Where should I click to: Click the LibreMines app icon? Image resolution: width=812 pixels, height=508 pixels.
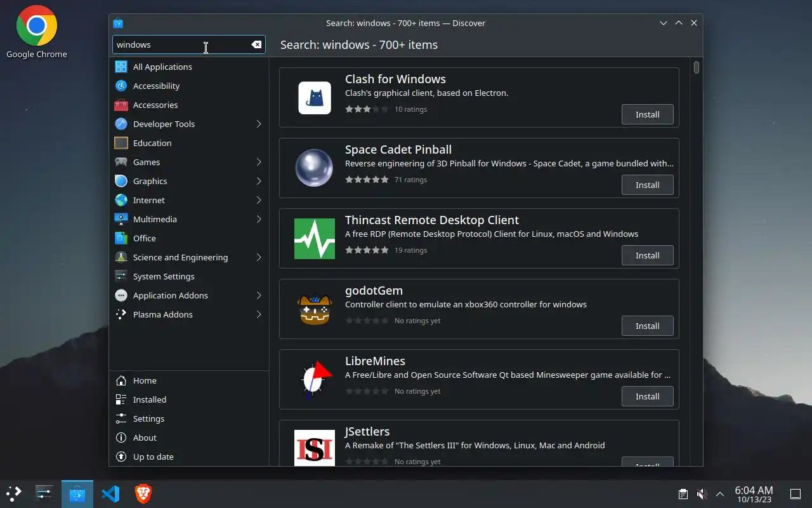(316, 380)
